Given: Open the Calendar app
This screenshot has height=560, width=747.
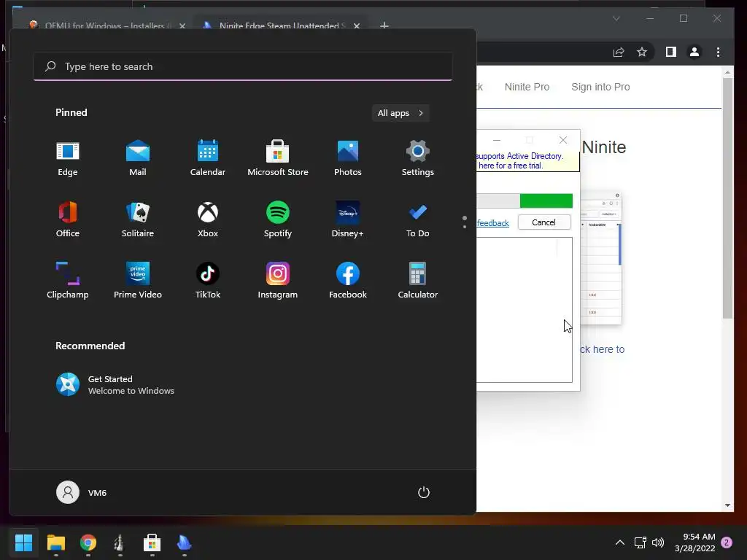Looking at the screenshot, I should tap(208, 159).
